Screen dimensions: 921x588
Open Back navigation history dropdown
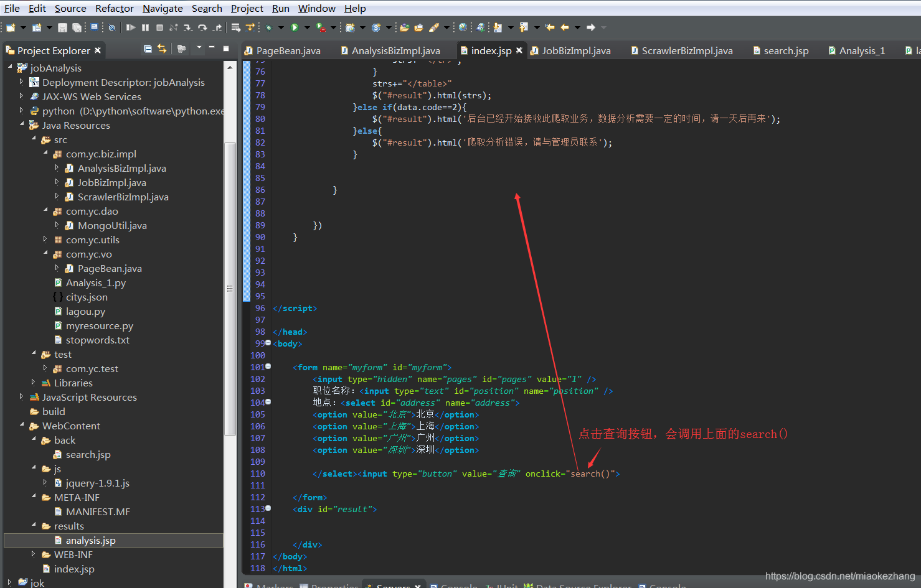tap(578, 27)
